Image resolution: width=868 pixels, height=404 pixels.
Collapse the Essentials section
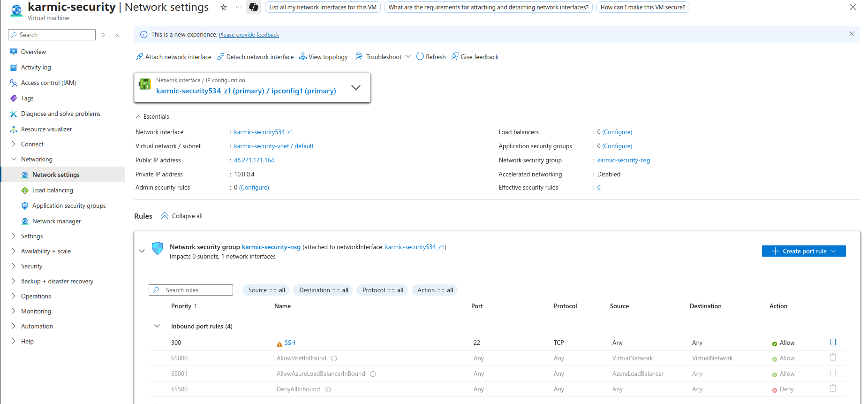(x=139, y=116)
